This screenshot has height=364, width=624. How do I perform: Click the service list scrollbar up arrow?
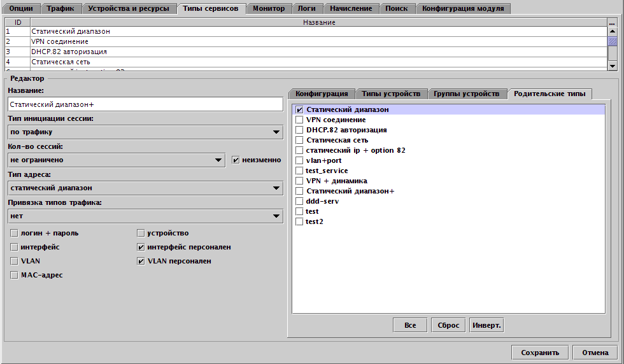coord(613,31)
